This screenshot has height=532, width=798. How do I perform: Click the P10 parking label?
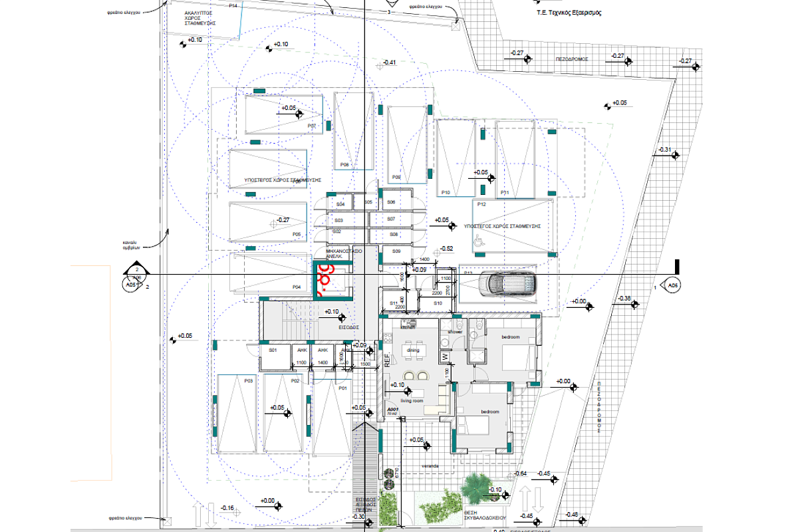point(446,192)
